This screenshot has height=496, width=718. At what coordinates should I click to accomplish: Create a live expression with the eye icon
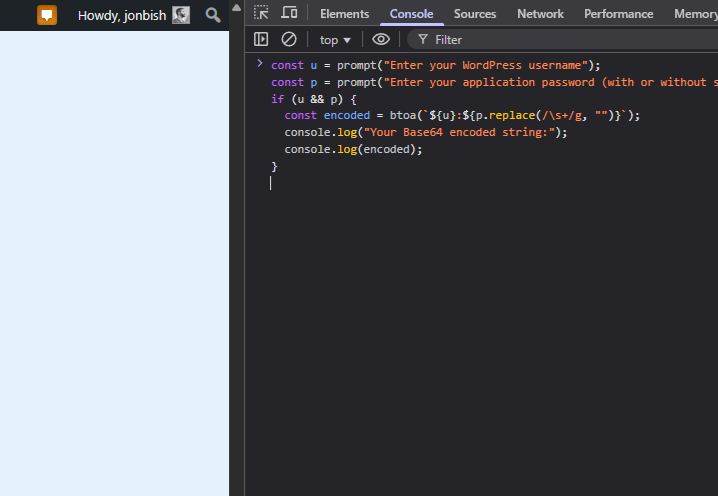pos(381,39)
